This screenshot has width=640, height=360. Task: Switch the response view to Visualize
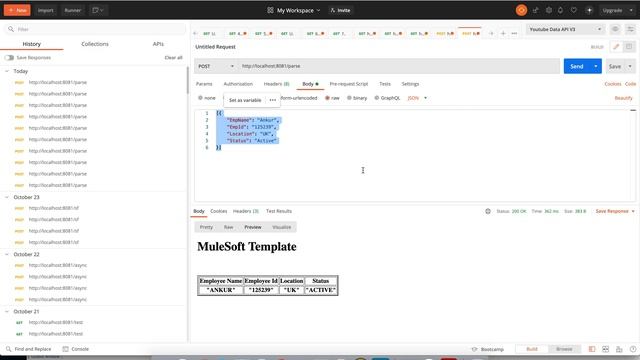(282, 227)
